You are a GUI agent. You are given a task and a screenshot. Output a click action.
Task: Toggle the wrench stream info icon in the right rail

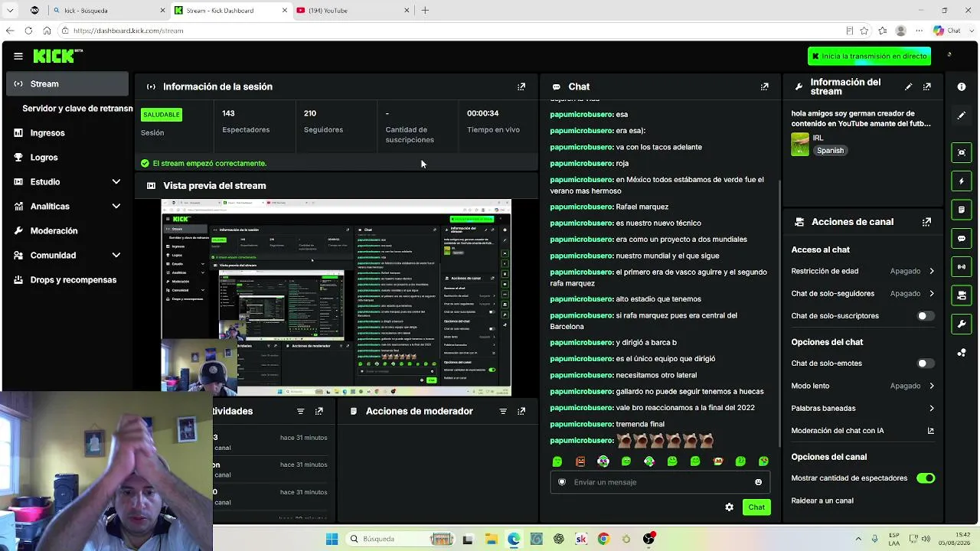pyautogui.click(x=962, y=324)
